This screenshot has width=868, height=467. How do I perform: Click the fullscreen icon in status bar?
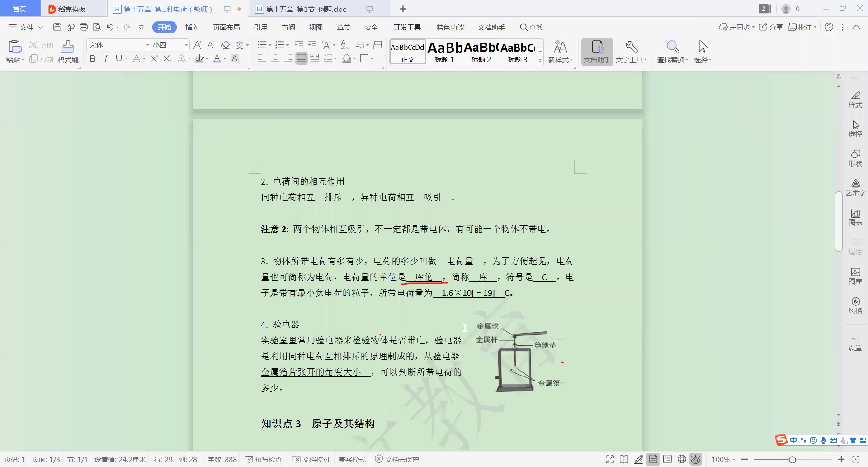click(x=609, y=459)
